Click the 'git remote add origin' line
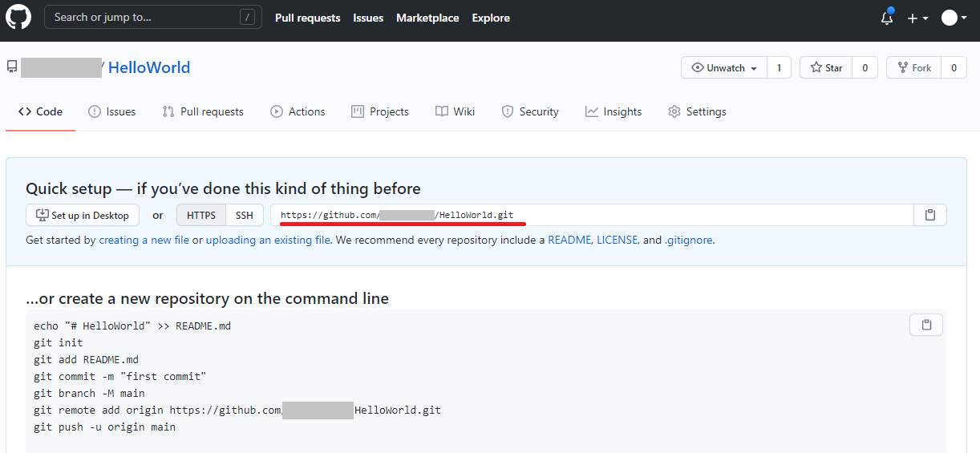 (237, 410)
